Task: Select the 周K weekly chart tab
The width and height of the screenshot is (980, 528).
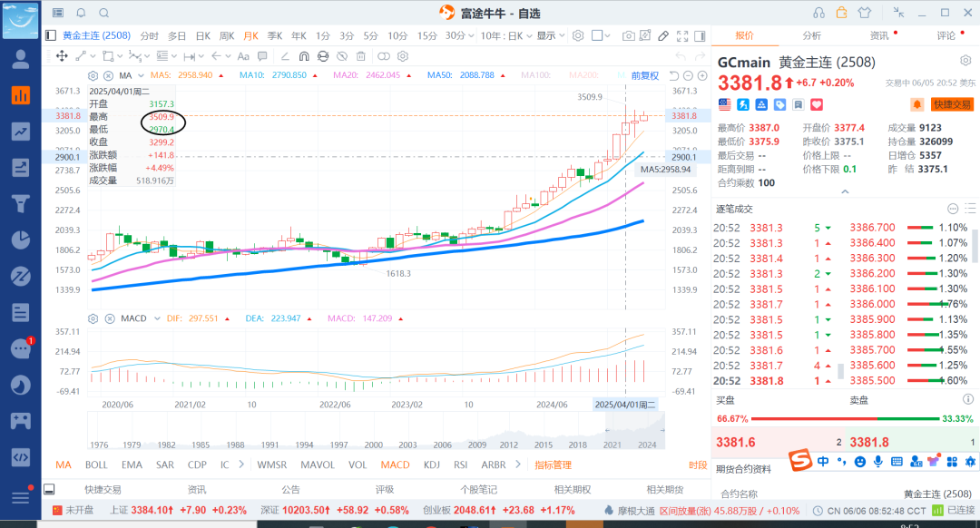Action: pos(226,35)
